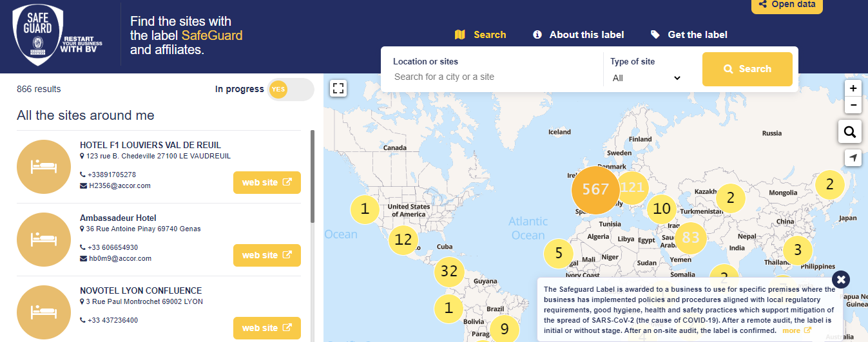Open the 83 sites cluster near Saudi Arabia
This screenshot has height=342, width=868.
[x=690, y=238]
